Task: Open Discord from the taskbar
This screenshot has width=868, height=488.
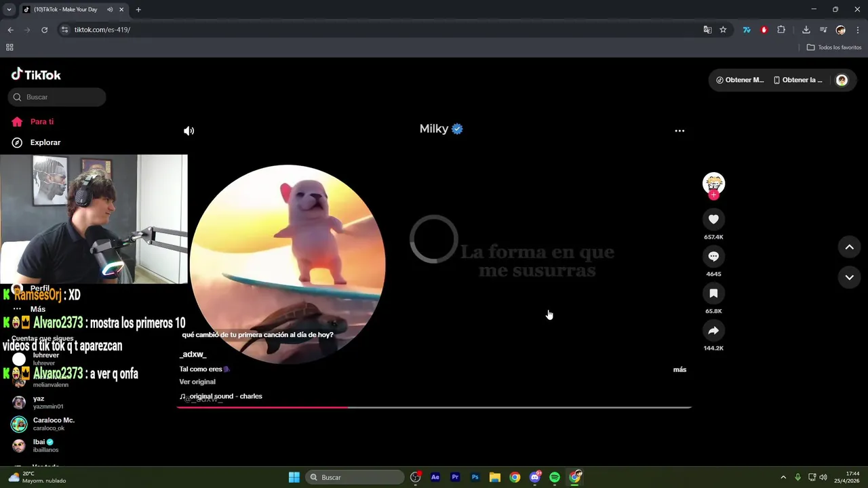Action: (x=535, y=477)
